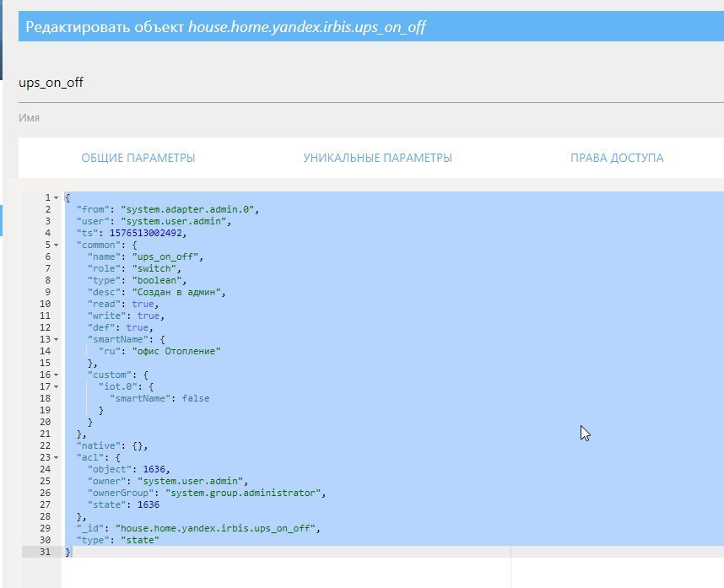Click the "boolean" type value
This screenshot has width=724, height=588.
tap(157, 280)
